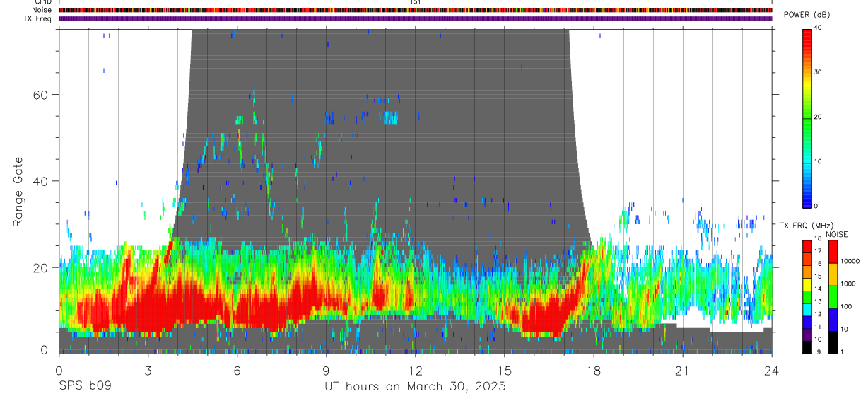Screen dimensions: 868x401
Task: Click the TX Freq strip row label
Action: pyautogui.click(x=38, y=18)
